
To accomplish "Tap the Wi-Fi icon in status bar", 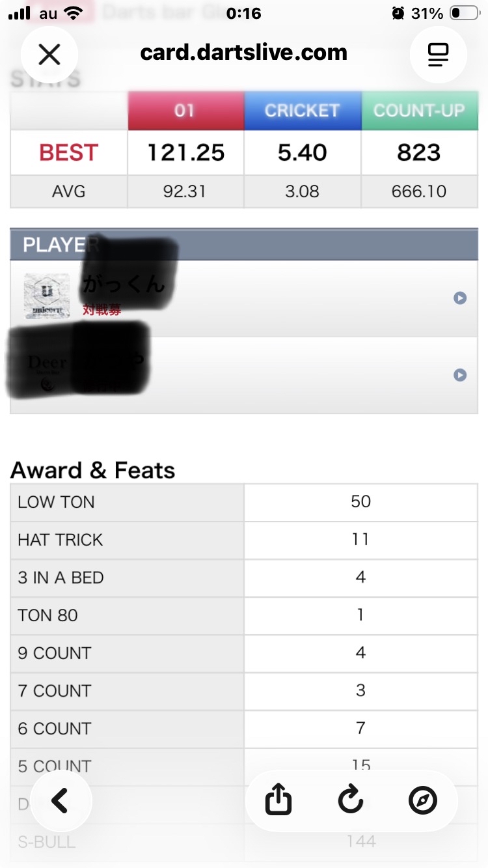I will click(x=74, y=14).
